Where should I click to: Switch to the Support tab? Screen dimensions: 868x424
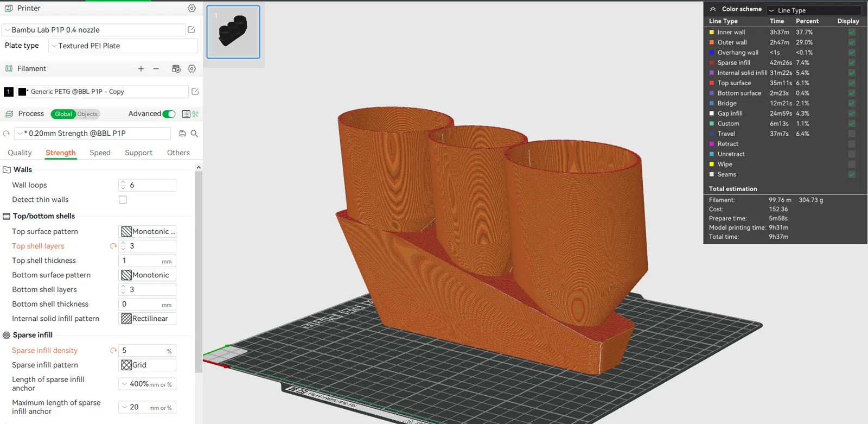tap(138, 153)
